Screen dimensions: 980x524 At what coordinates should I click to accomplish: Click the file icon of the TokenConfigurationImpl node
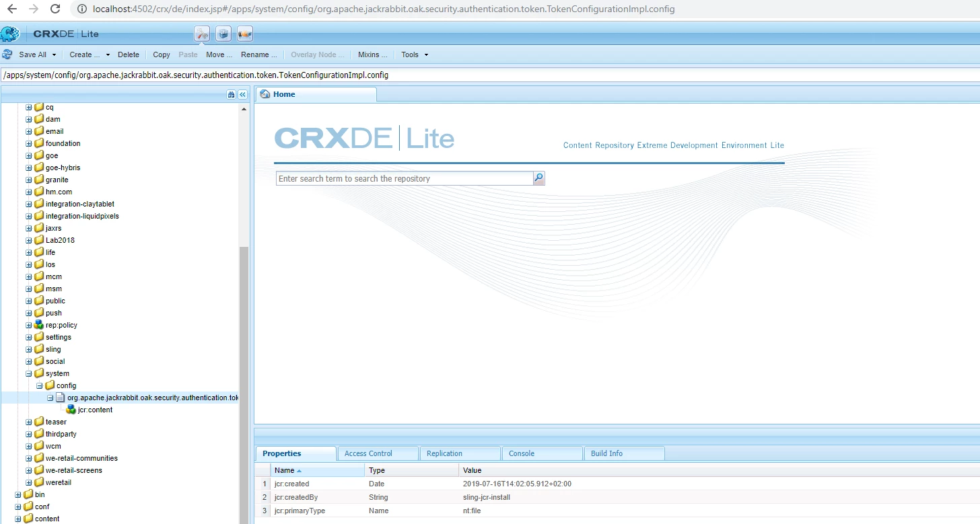tap(61, 398)
